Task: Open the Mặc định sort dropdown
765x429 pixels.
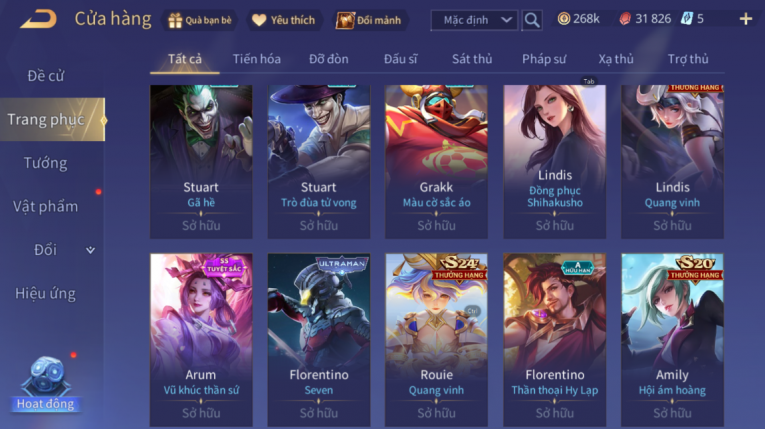Action: point(474,20)
